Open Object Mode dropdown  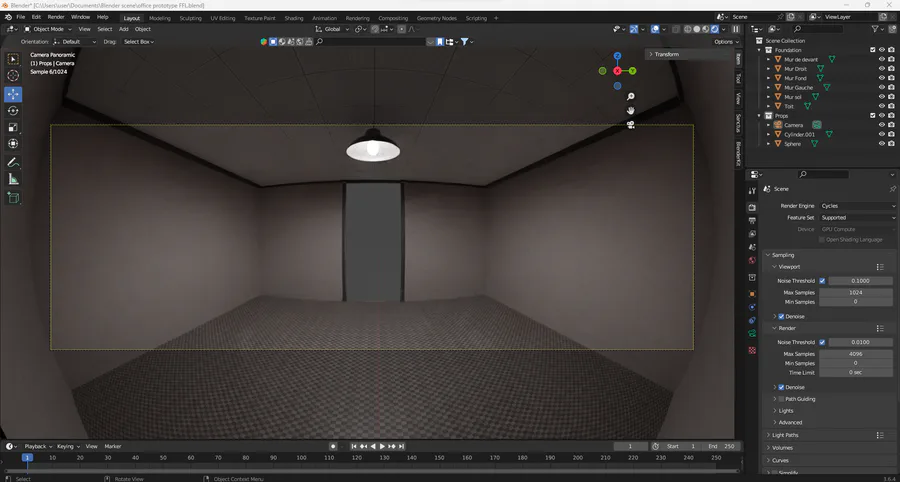click(48, 29)
